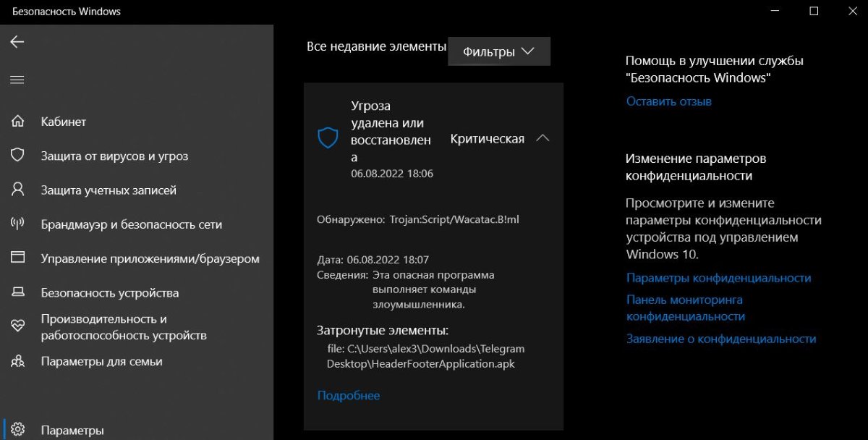Click the device security laptop icon
868x440 pixels.
click(17, 293)
